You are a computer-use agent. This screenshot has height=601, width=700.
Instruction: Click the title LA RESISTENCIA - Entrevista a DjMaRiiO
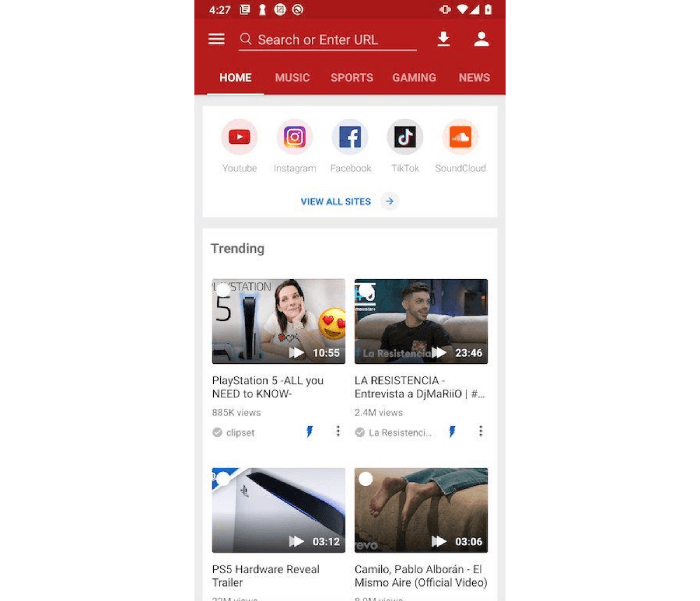click(419, 387)
